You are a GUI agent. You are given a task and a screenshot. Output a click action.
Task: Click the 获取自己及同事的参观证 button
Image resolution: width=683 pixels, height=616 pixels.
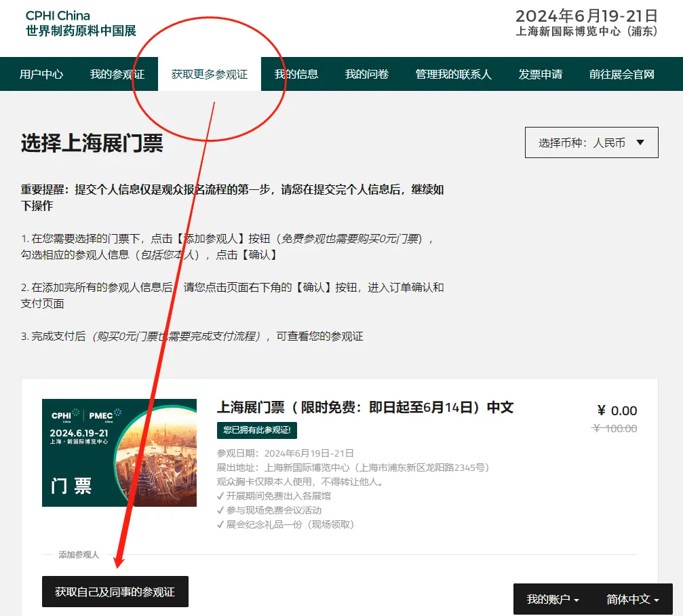[x=115, y=592]
